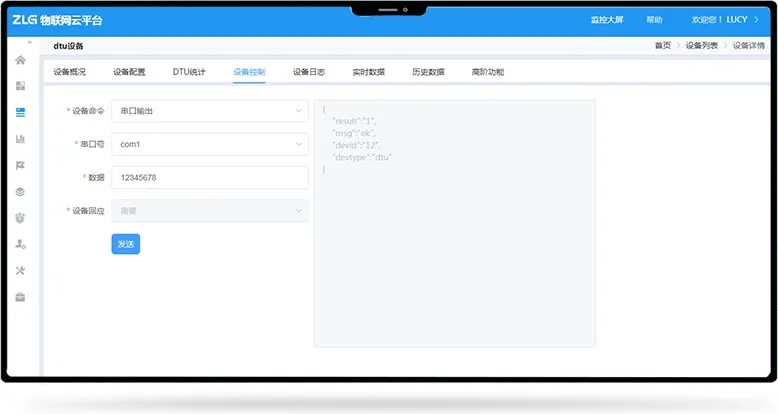Open the stacked layers sidebar icon

(x=20, y=191)
